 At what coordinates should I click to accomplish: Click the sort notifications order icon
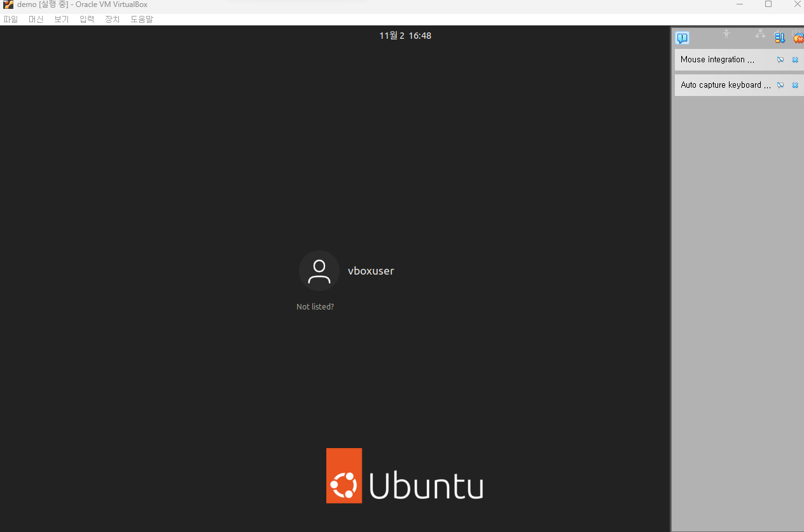click(780, 38)
